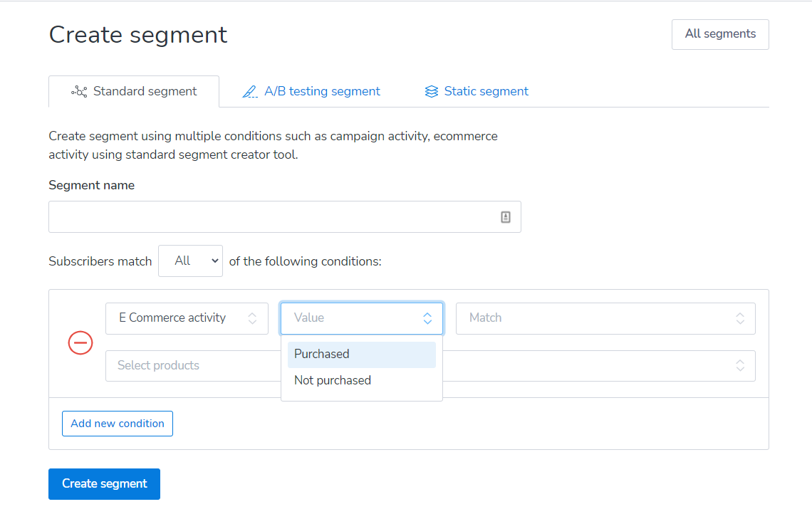This screenshot has height=519, width=812.
Task: Switch to the A/B testing segment tab
Action: point(322,91)
